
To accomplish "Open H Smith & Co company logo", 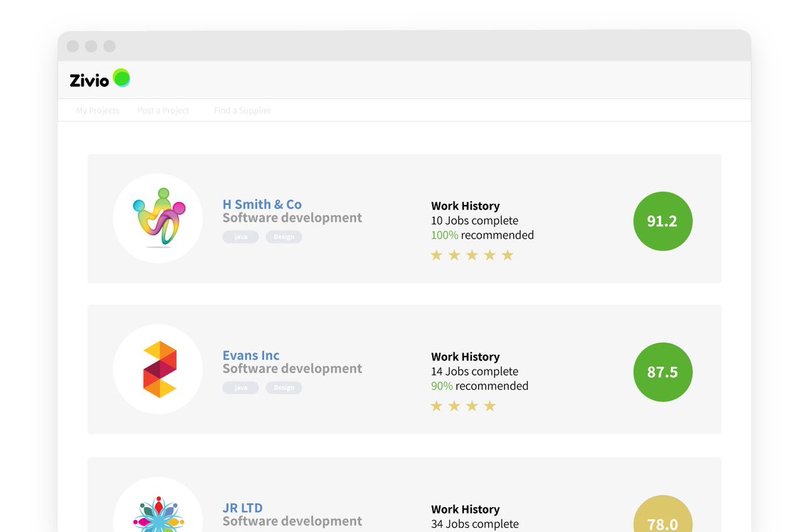I will pyautogui.click(x=158, y=218).
